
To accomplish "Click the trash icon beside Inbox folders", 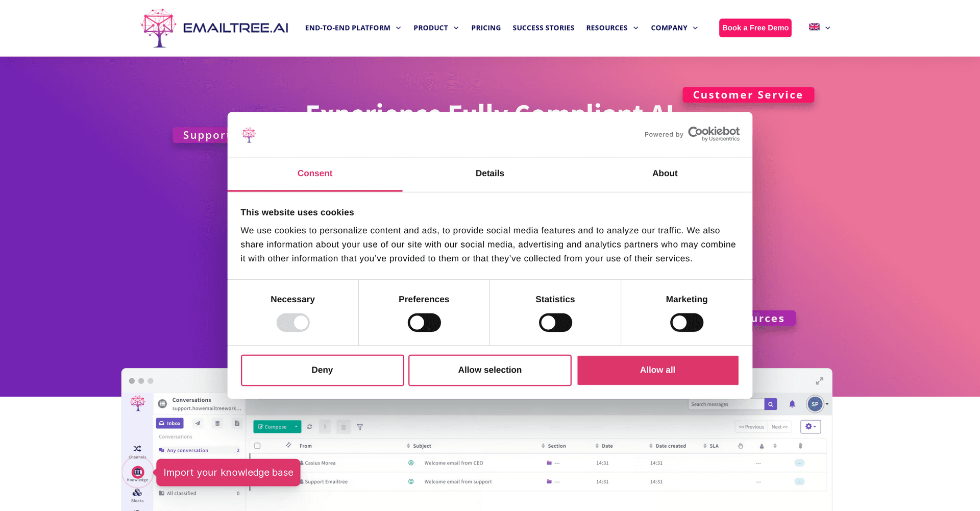I will [217, 423].
